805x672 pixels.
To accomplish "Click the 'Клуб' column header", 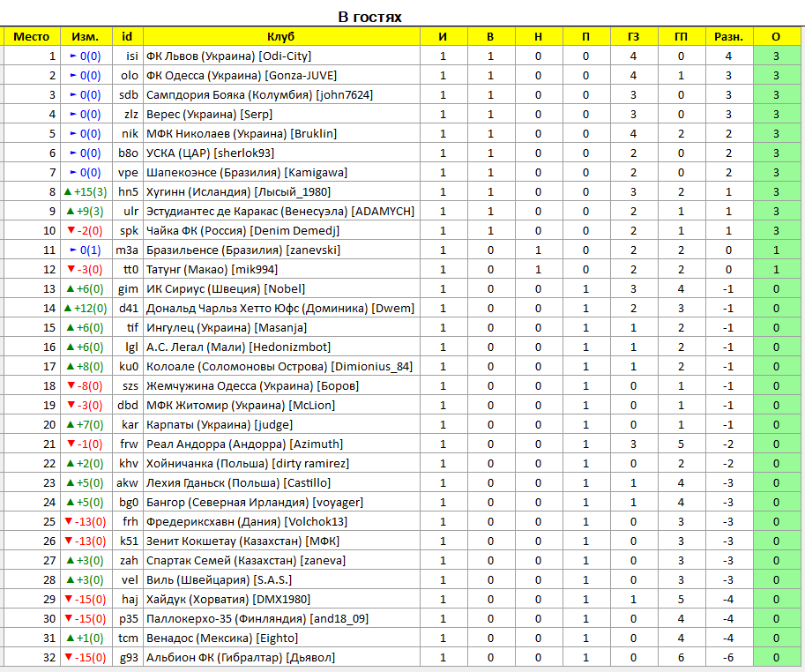I will (281, 36).
